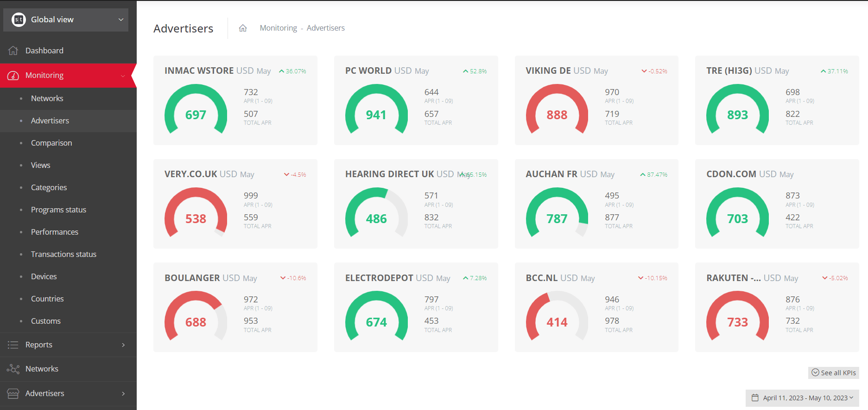Open Devices in the sidebar
The width and height of the screenshot is (868, 410).
pyautogui.click(x=68, y=276)
